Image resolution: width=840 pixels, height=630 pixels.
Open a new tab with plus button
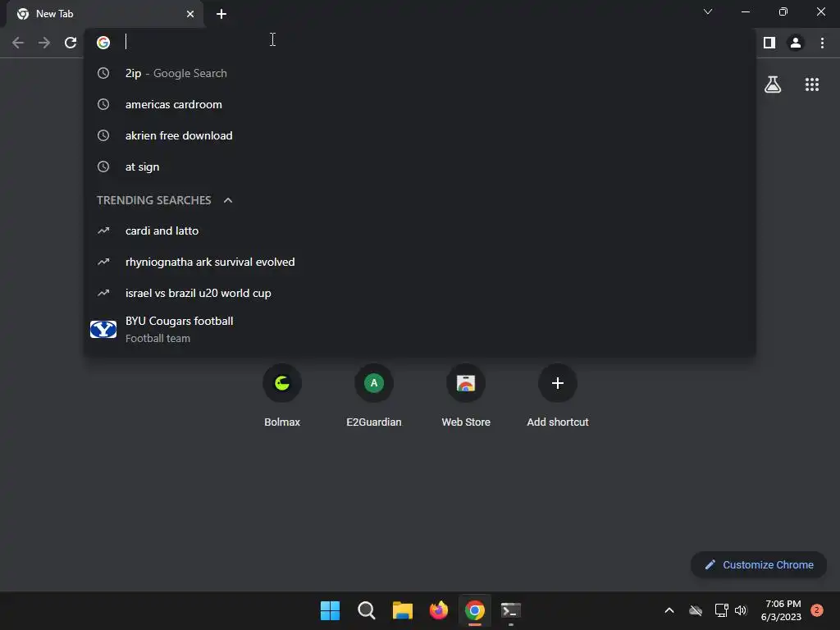point(221,14)
